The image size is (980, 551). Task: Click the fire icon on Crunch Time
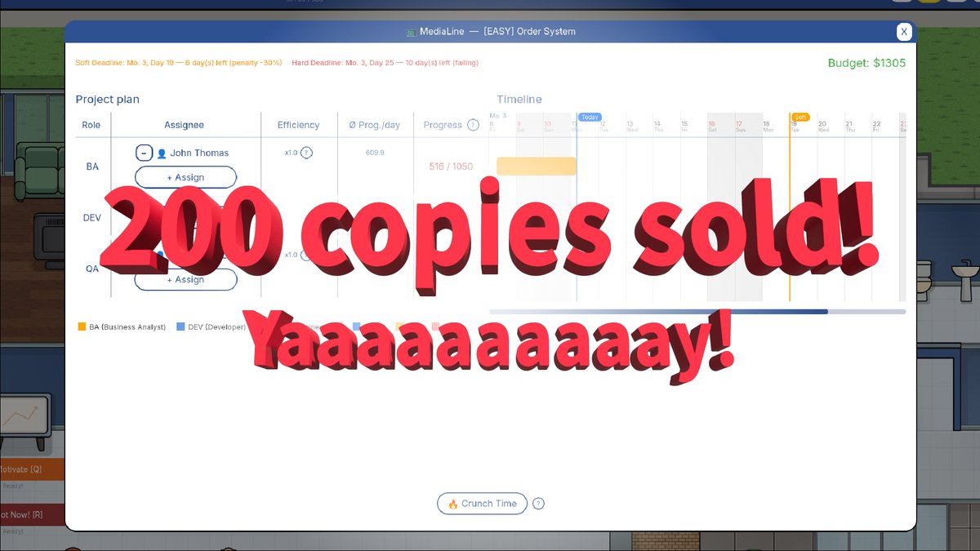(x=452, y=504)
